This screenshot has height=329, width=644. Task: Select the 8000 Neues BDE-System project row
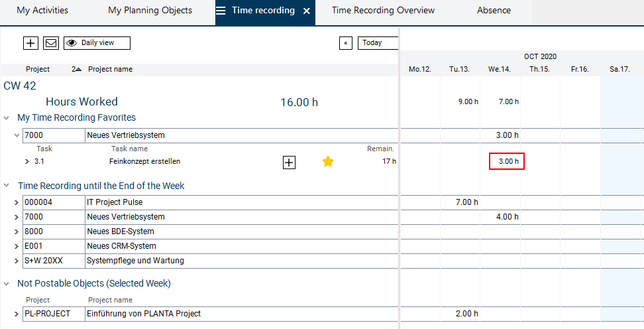point(120,231)
